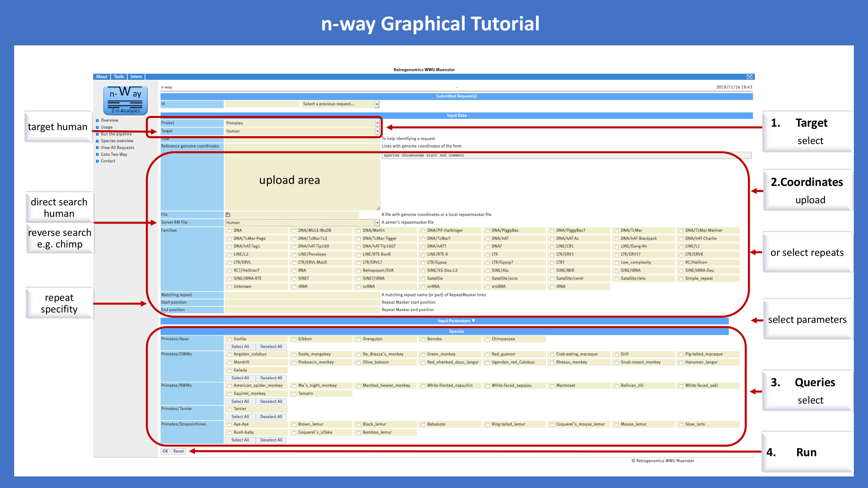This screenshot has width=868, height=488.
Task: Click Select All for Primates/Tarsier
Action: pos(240,417)
